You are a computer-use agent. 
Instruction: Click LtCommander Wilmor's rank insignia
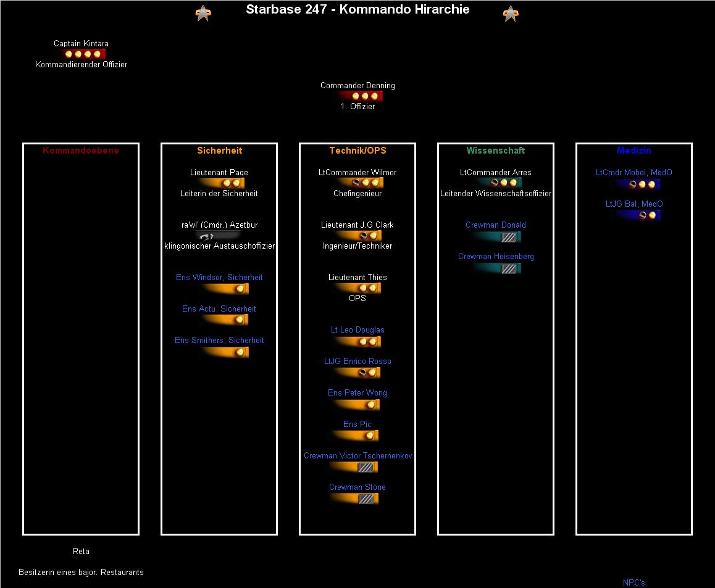pos(361,183)
